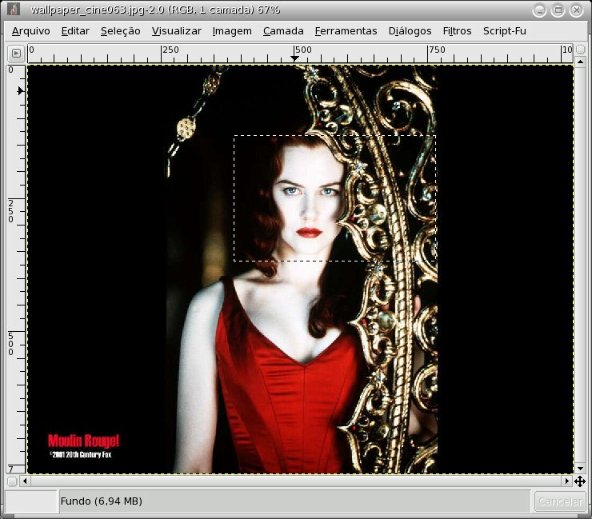Click the Cancelar button
The width and height of the screenshot is (592, 519).
[560, 501]
